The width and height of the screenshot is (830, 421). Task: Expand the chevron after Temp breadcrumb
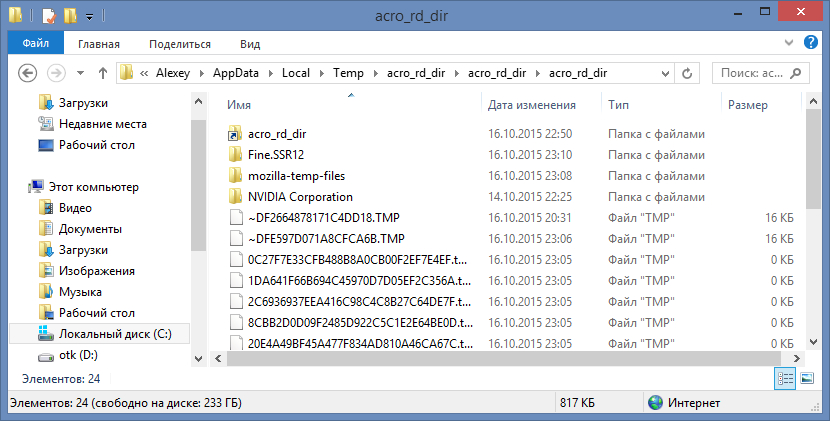click(376, 74)
